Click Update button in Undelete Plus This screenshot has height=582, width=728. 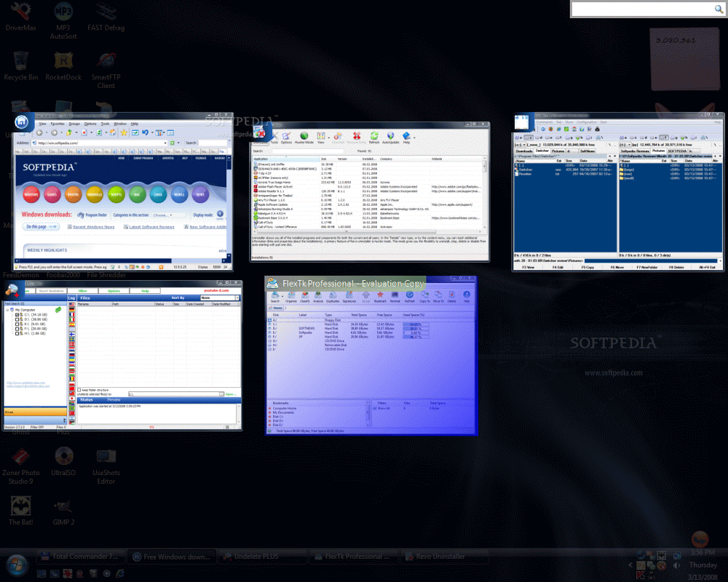114,291
